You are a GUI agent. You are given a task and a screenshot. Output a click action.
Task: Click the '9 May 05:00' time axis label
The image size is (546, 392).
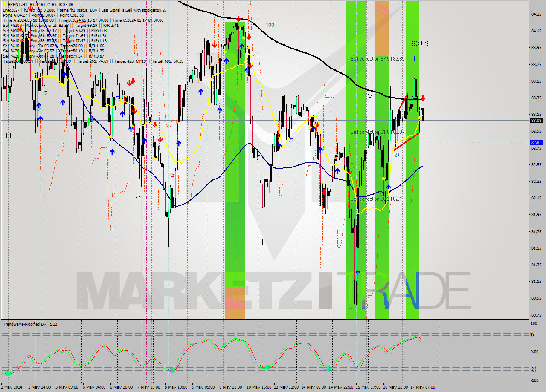point(203,387)
